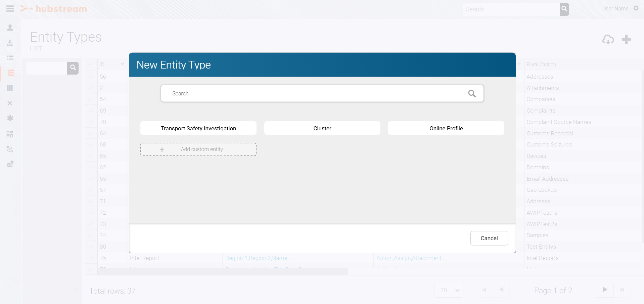Open the hamburger menu beside the hubstream logo
This screenshot has height=304, width=644.
pyautogui.click(x=10, y=9)
